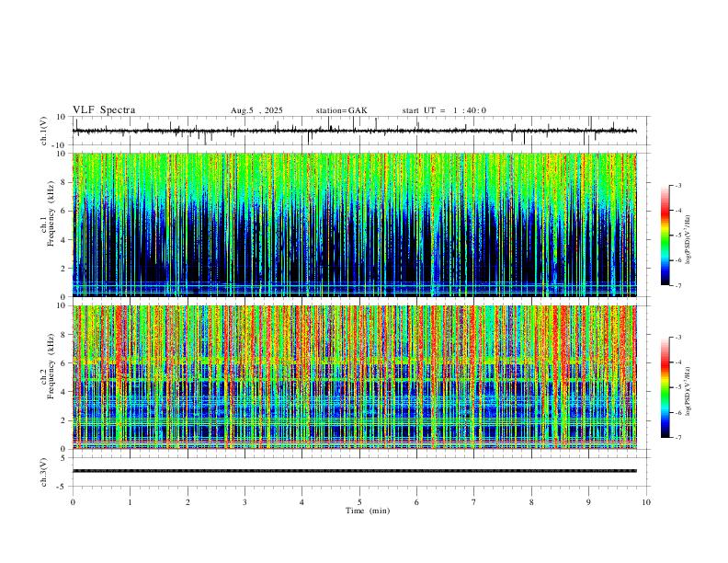728x563 pixels.
Task: Click the "station=GAK" header label
Action: click(341, 110)
